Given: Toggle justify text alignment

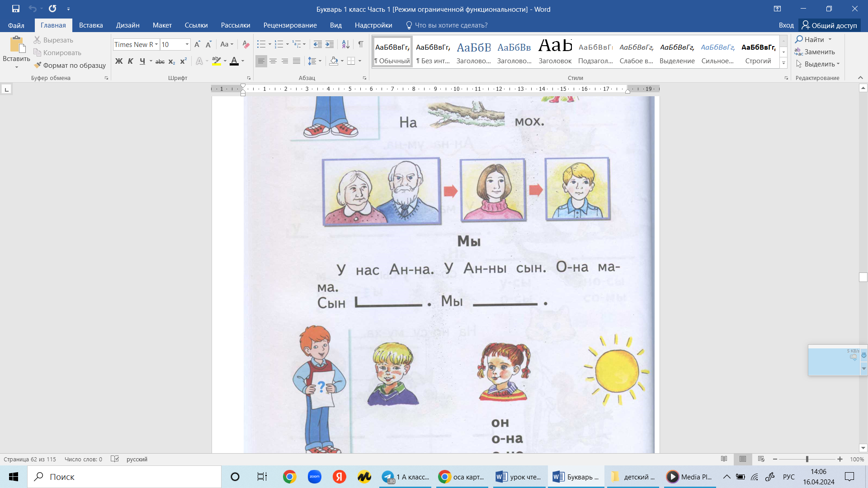Looking at the screenshot, I should (297, 61).
